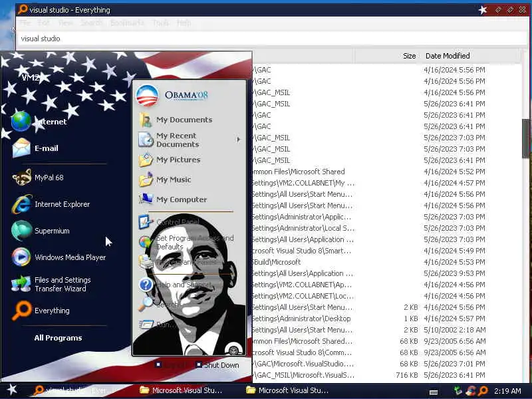Image resolution: width=532 pixels, height=399 pixels.
Task: Sort results by Size column header
Action: click(387, 56)
